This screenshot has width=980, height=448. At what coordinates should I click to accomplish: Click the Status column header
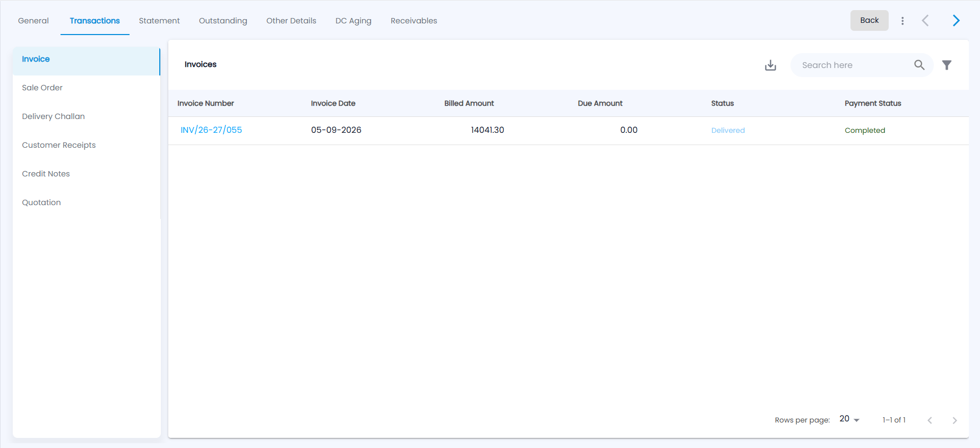[723, 104]
